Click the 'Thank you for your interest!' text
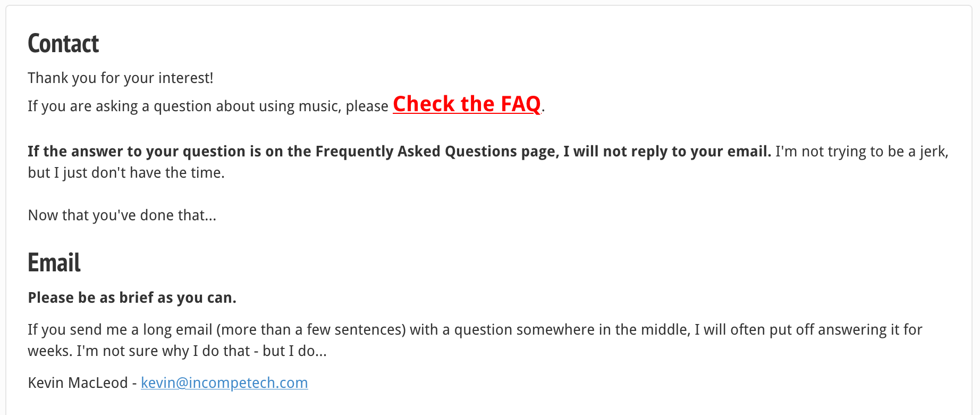 pos(121,78)
